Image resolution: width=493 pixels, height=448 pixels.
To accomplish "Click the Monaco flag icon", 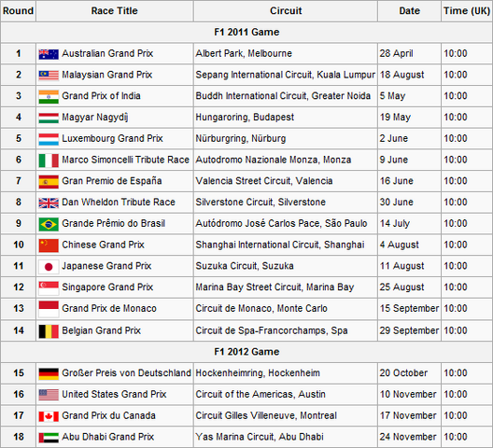I will [49, 309].
